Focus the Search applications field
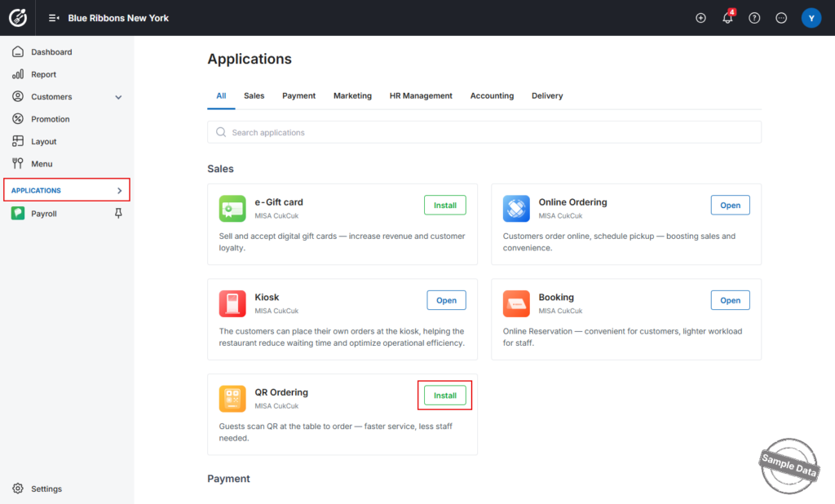The width and height of the screenshot is (835, 504). (484, 132)
